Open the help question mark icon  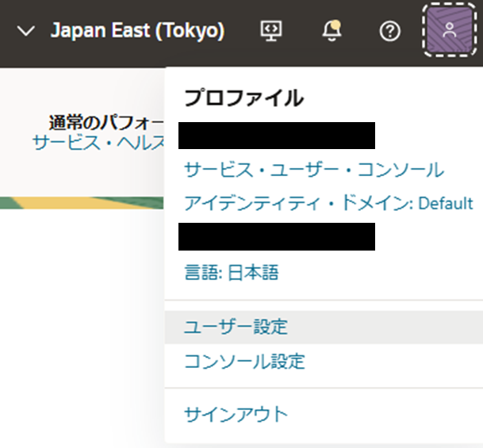pyautogui.click(x=389, y=31)
